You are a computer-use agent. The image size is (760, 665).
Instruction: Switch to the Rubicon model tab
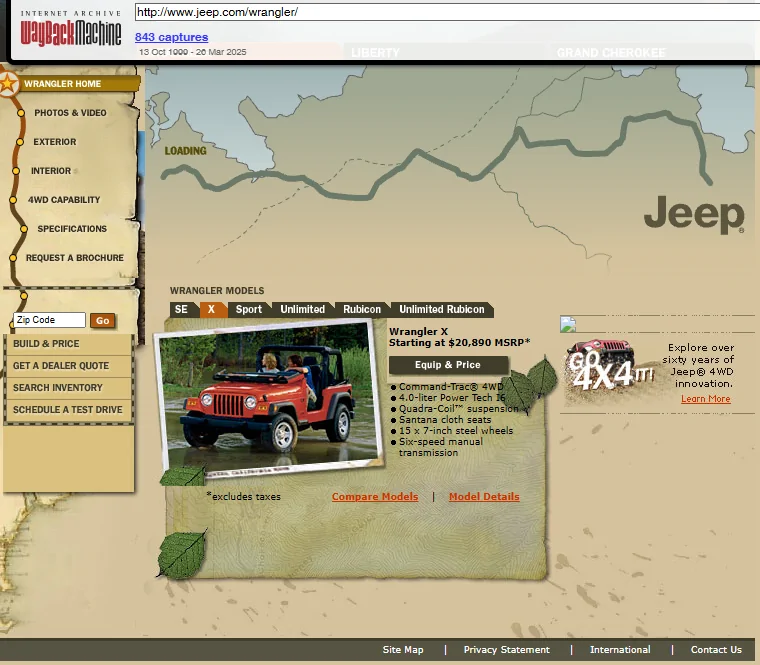pos(362,310)
